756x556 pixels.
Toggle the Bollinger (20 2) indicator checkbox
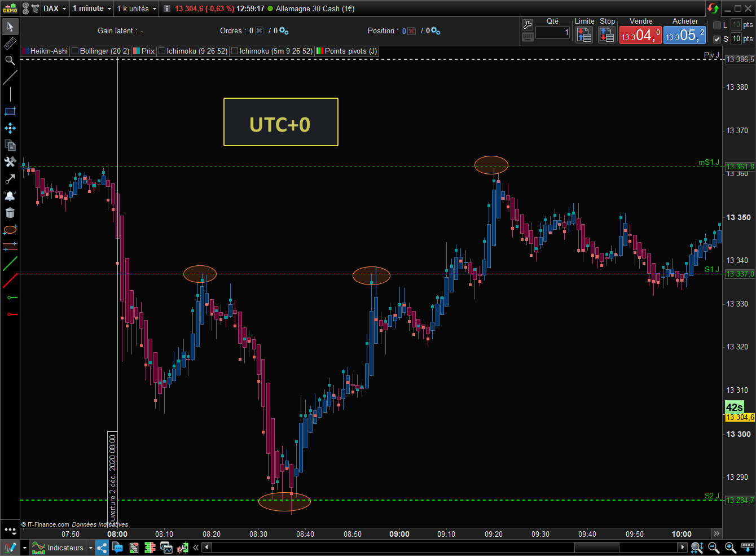[75, 51]
